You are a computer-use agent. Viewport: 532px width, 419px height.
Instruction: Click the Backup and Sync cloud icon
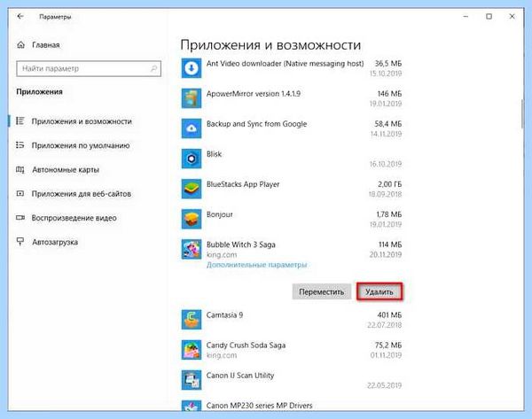click(x=192, y=128)
